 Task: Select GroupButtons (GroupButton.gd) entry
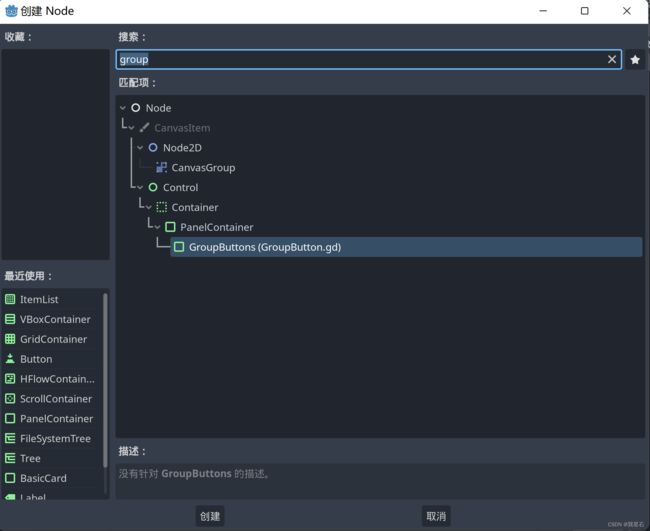click(x=406, y=247)
